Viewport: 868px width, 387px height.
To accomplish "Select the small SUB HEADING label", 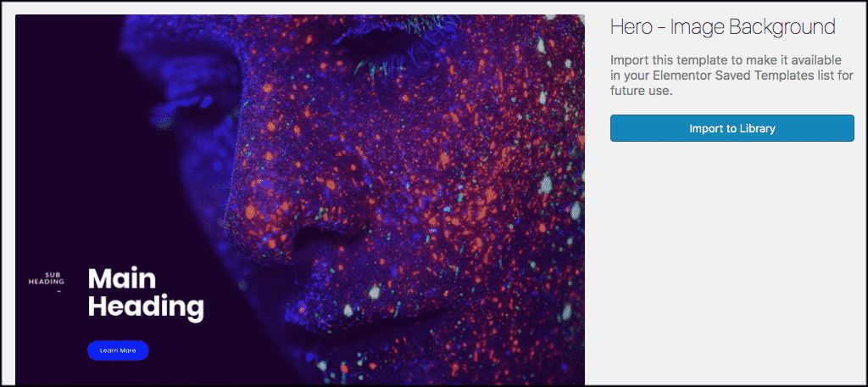I will (x=46, y=278).
